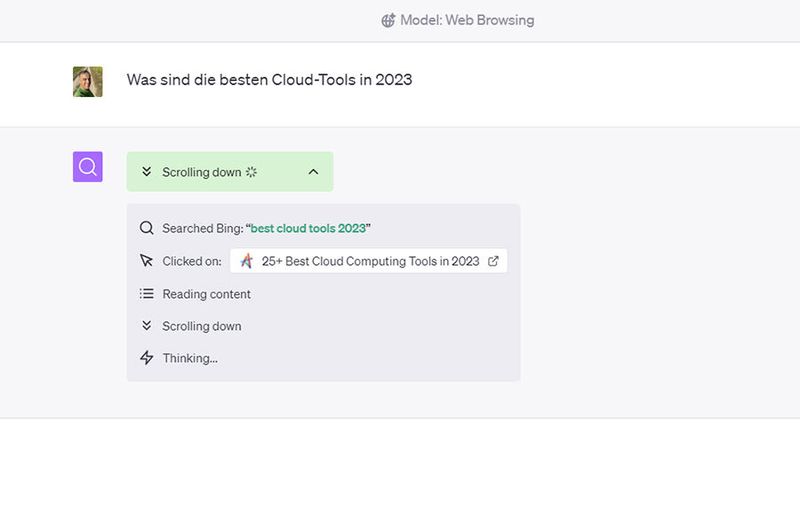This screenshot has height=530, width=800.
Task: Open the external link icon after the article title
Action: pyautogui.click(x=493, y=261)
